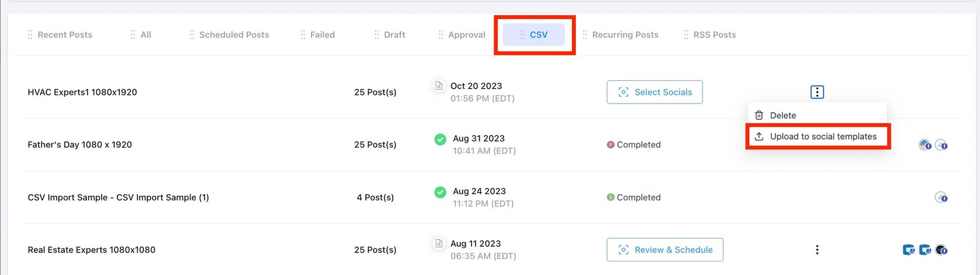Show the Failed posts tab
Screen dimensions: 980x275
322,35
